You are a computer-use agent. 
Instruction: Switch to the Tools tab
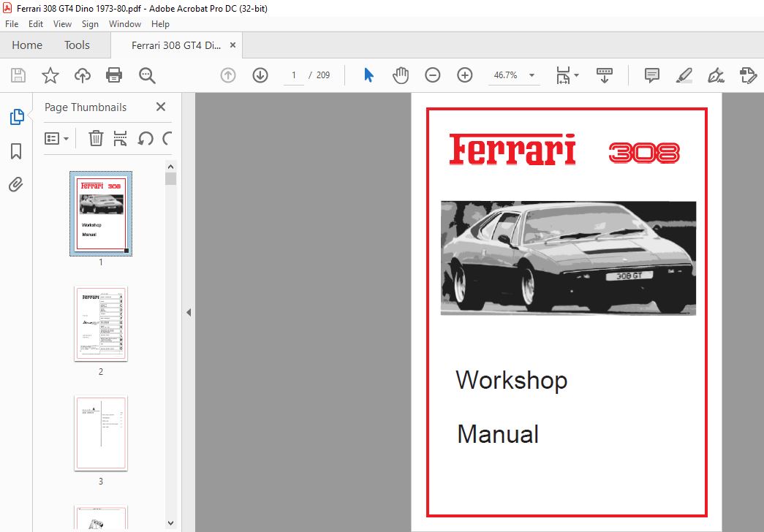[77, 45]
